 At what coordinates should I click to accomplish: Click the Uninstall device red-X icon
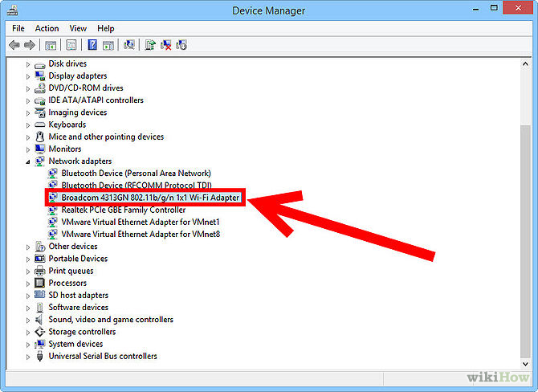click(165, 45)
